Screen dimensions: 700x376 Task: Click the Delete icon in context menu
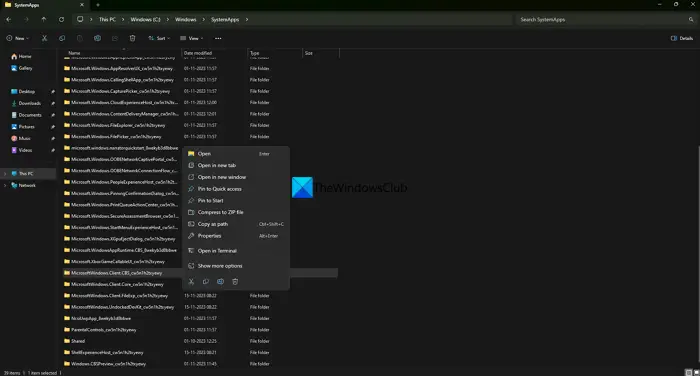coord(235,281)
